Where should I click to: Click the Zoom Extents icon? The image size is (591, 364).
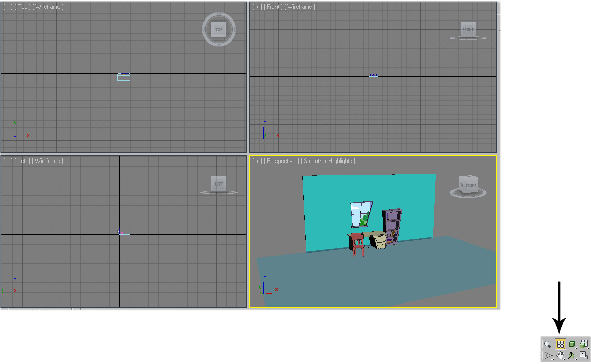[572, 344]
